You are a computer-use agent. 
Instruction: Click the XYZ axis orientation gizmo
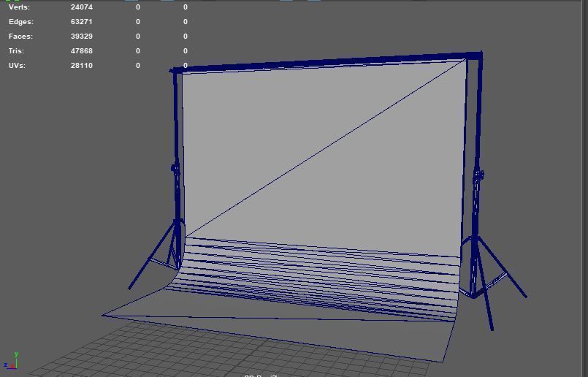[11, 361]
